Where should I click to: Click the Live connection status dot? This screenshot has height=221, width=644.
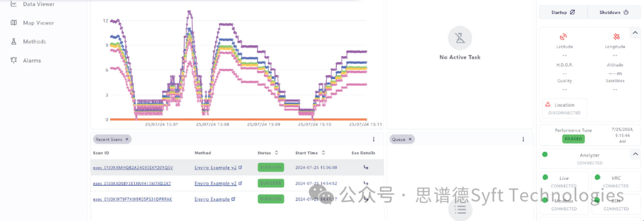(x=545, y=178)
